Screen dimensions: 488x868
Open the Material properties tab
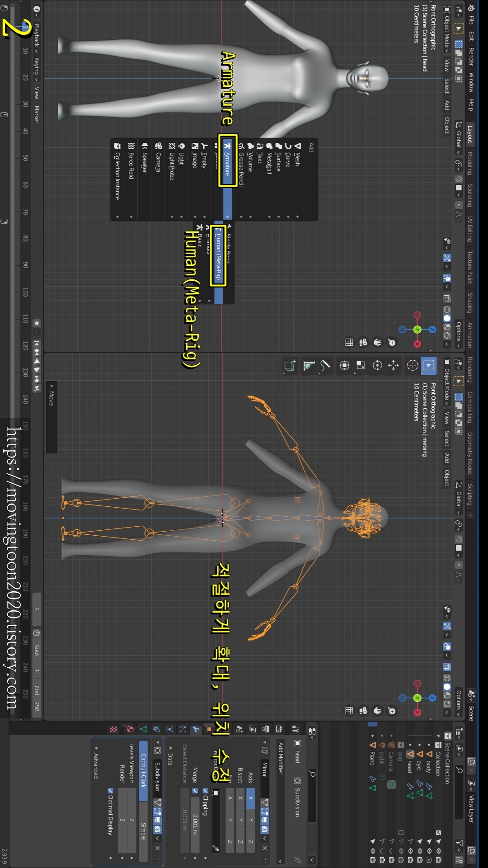click(x=129, y=729)
